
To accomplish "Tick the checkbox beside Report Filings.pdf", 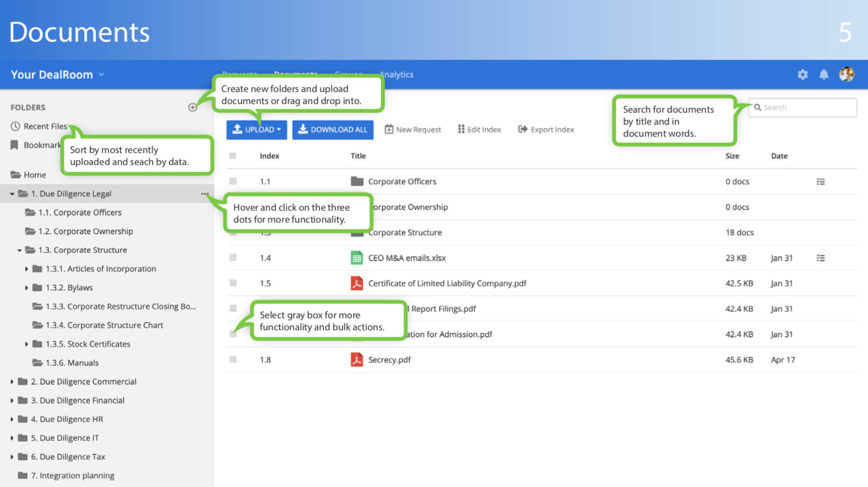I will pyautogui.click(x=233, y=308).
